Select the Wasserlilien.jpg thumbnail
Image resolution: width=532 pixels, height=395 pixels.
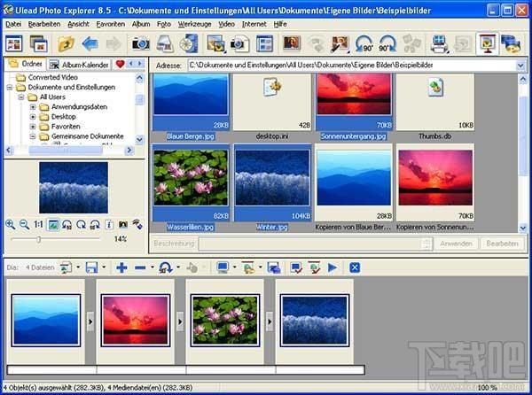191,183
